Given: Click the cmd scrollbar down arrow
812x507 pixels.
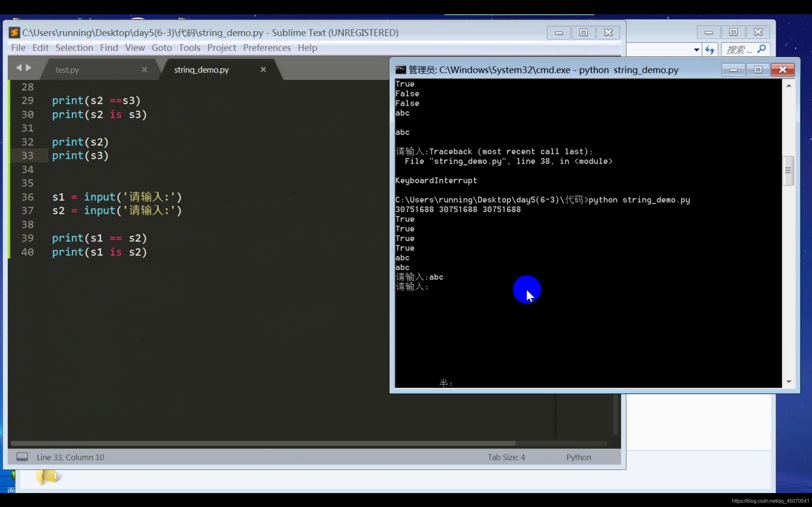Looking at the screenshot, I should (x=789, y=382).
